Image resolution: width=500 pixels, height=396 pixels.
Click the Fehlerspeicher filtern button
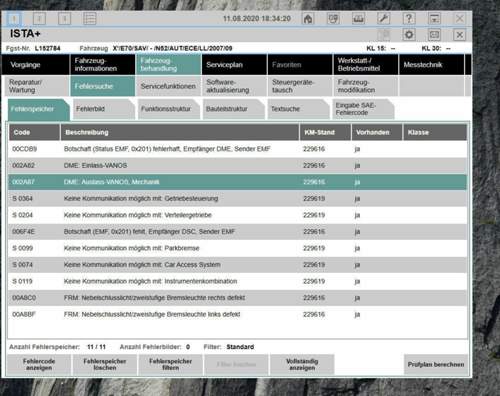click(170, 364)
